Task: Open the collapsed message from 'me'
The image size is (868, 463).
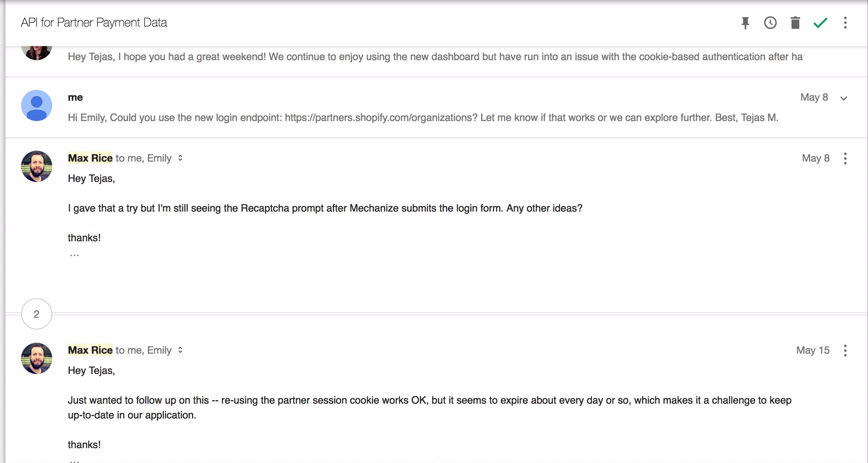Action: tap(436, 107)
